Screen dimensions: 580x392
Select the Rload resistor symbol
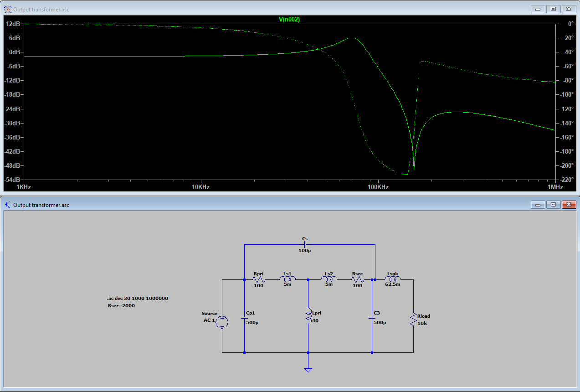tap(413, 319)
